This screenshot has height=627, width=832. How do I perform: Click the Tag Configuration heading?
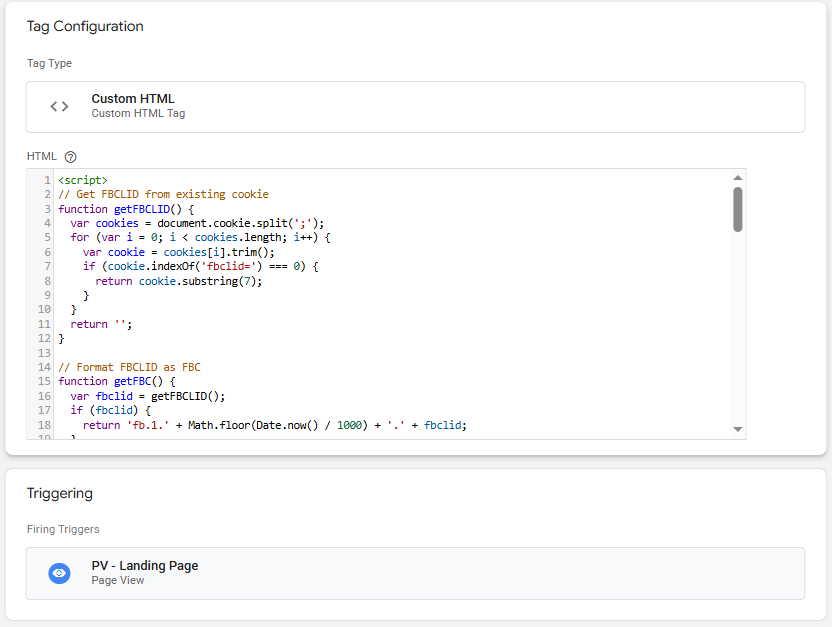85,27
